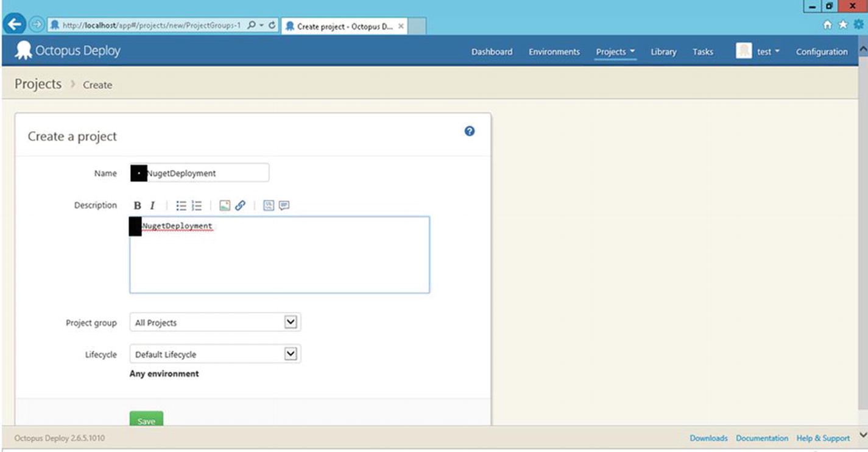
Task: Click the speech bubble icon in editor toolbar
Action: (x=284, y=206)
